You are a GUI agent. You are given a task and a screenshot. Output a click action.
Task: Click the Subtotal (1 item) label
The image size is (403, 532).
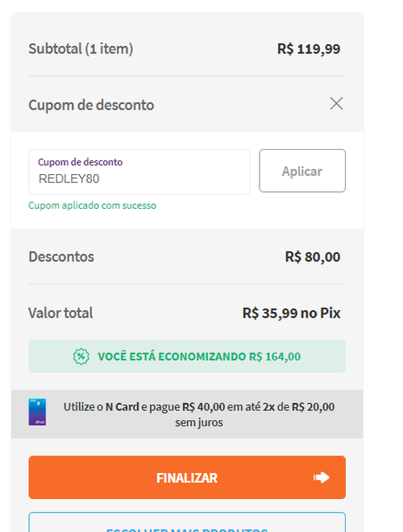pyautogui.click(x=81, y=49)
